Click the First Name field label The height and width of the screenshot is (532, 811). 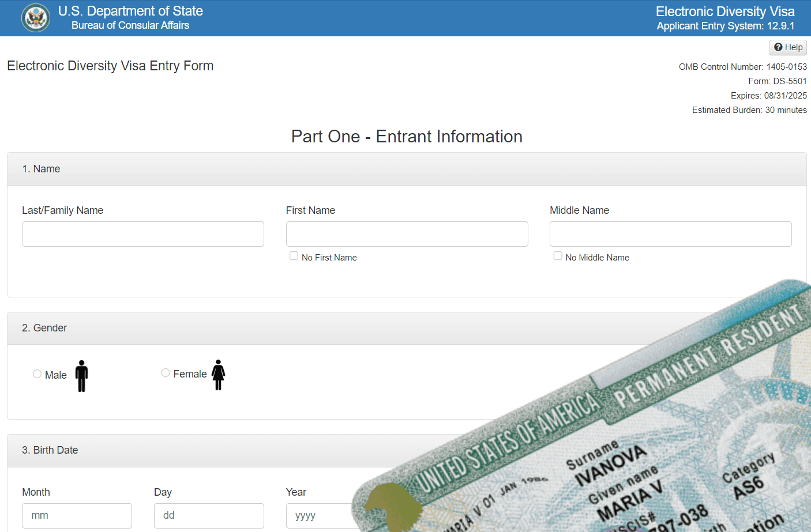310,210
